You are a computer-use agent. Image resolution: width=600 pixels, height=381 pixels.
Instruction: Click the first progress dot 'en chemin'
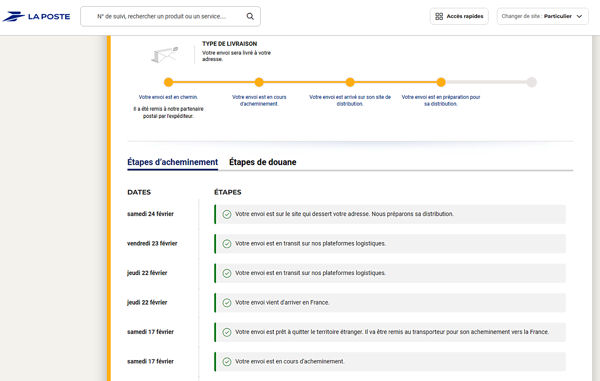pos(168,82)
